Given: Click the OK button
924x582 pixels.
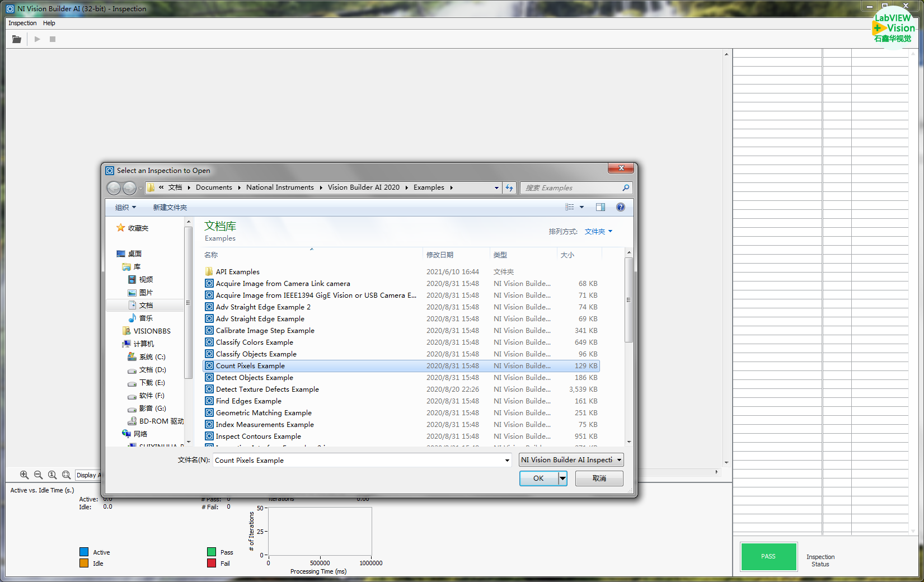Looking at the screenshot, I should tap(538, 478).
